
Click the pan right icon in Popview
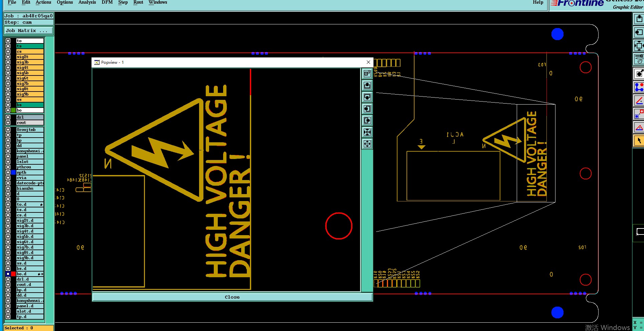pos(367,121)
